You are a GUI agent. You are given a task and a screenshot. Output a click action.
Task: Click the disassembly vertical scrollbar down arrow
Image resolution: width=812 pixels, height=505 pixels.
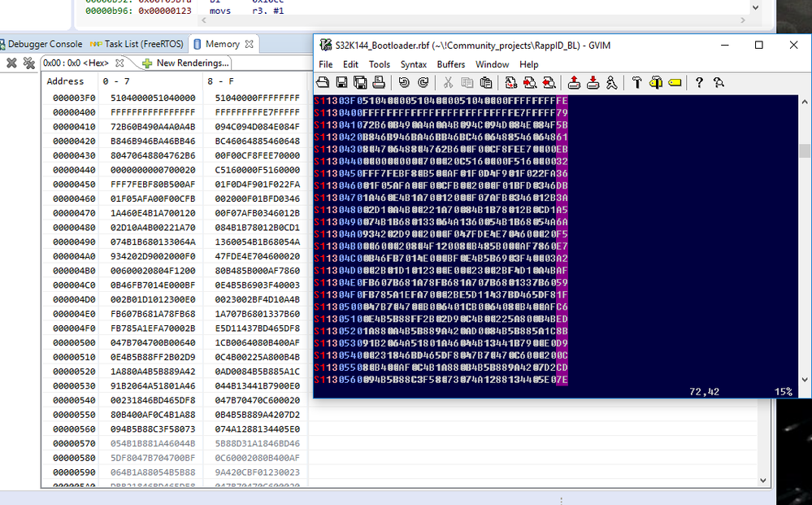pyautogui.click(x=755, y=7)
